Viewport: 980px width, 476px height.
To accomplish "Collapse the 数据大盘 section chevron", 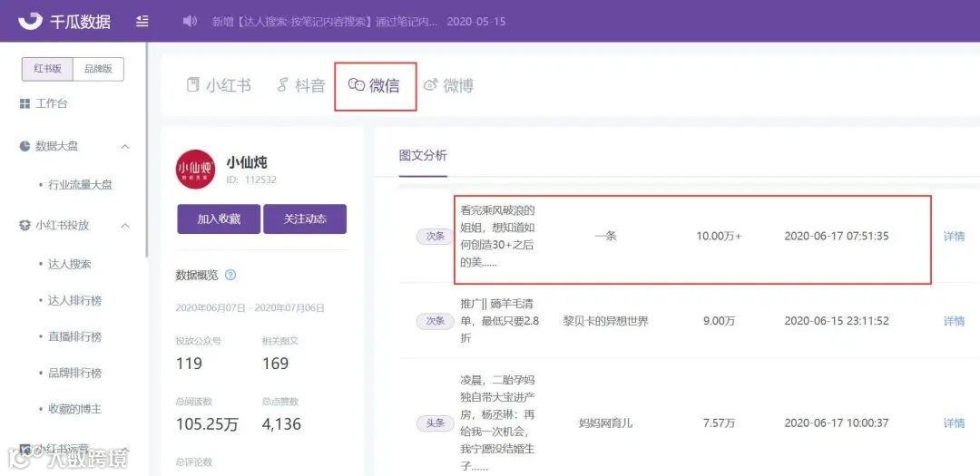I will (x=125, y=147).
